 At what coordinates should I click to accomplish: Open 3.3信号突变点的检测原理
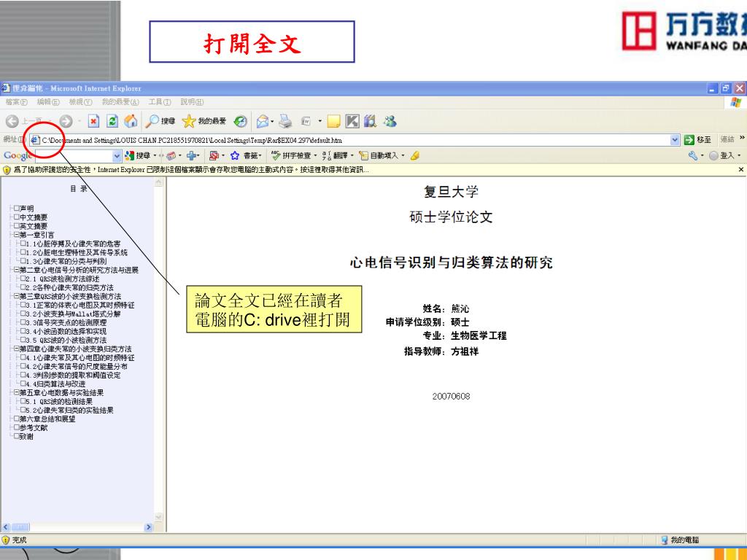point(66,322)
